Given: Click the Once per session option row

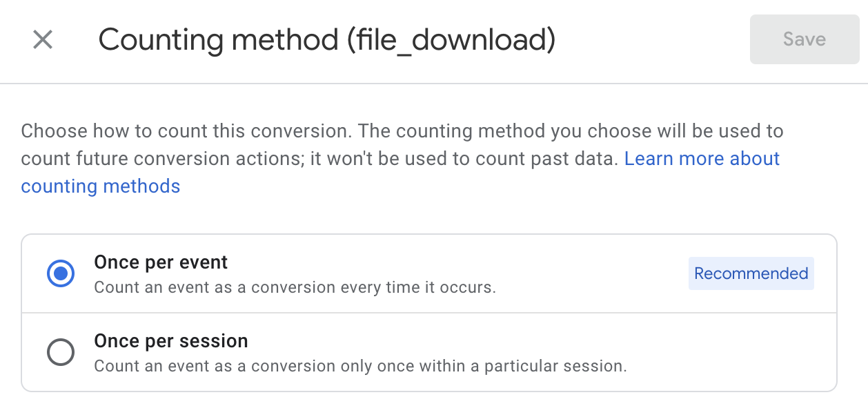Looking at the screenshot, I should coord(345,352).
